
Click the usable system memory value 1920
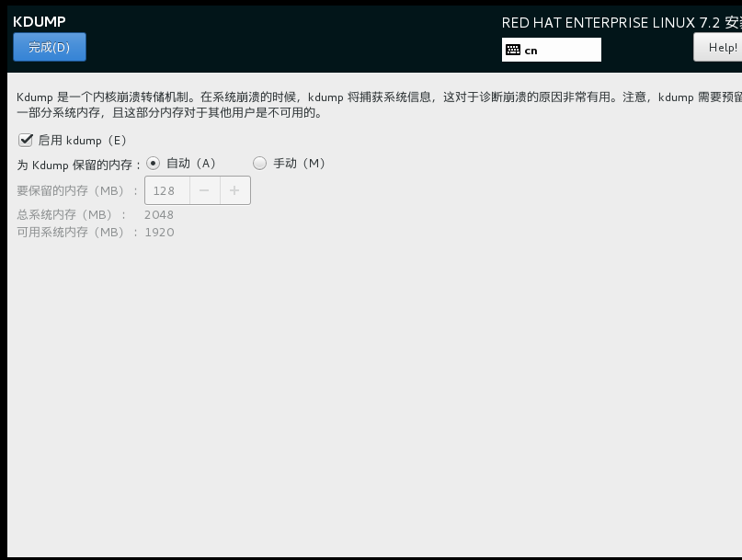tap(159, 233)
